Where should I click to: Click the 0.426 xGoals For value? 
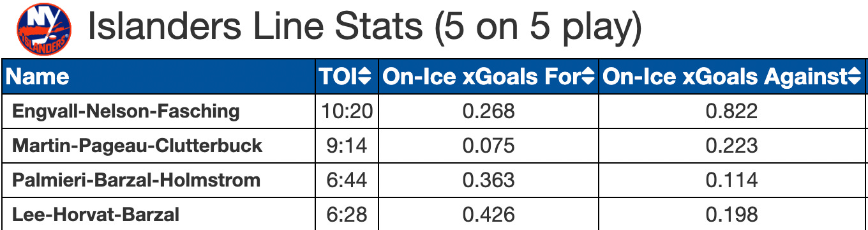tap(488, 213)
